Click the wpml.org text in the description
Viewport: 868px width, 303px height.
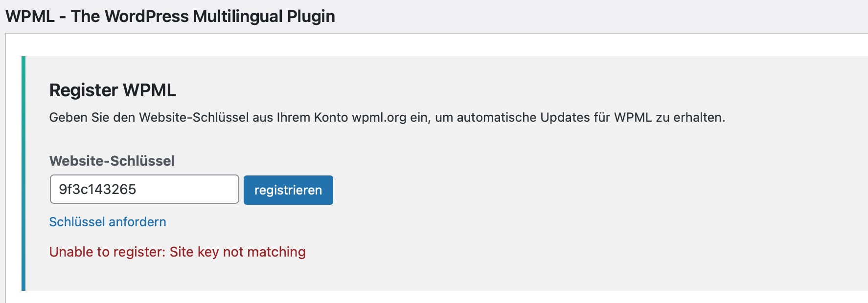click(x=379, y=118)
